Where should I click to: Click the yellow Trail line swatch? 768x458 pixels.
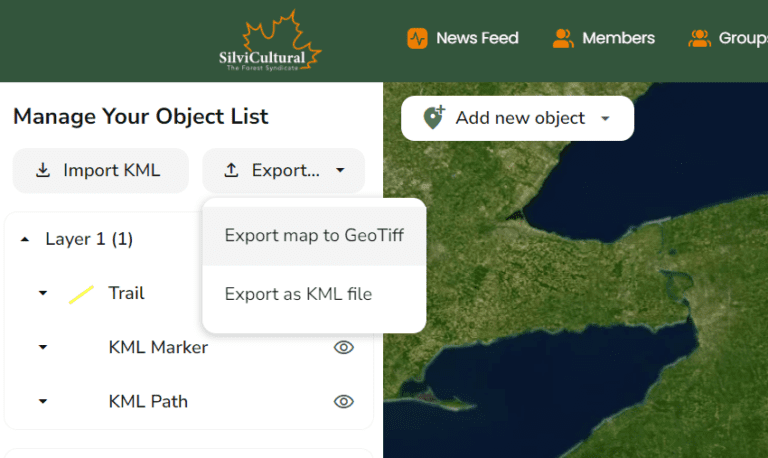(x=81, y=294)
